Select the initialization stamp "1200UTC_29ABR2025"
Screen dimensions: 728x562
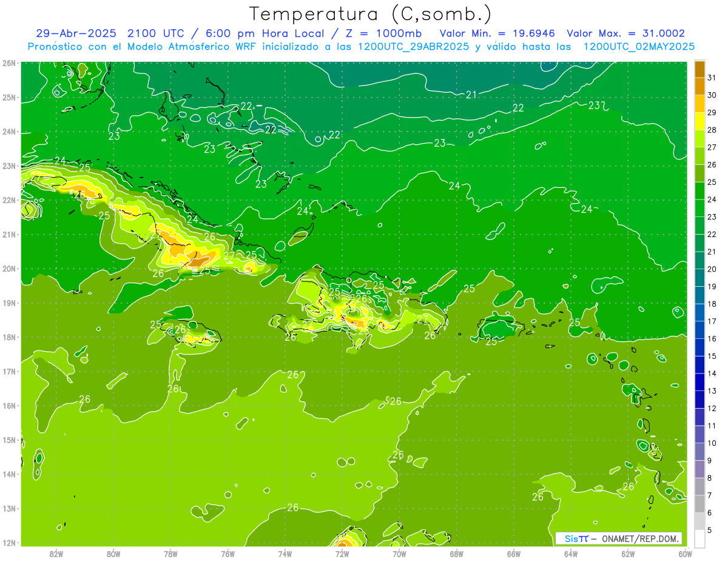(413, 47)
